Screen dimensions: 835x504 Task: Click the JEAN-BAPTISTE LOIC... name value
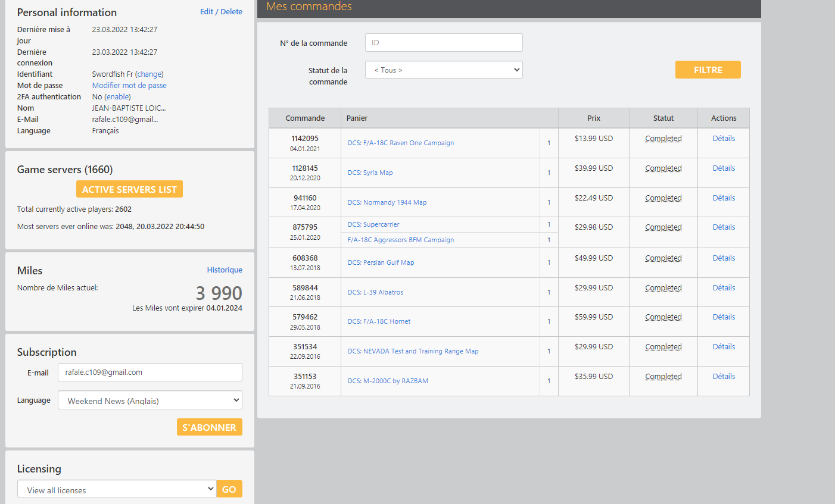(129, 108)
